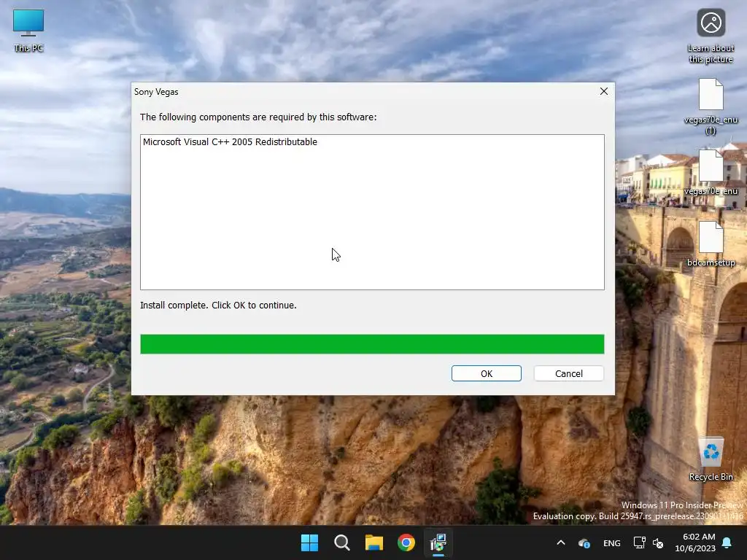Image resolution: width=747 pixels, height=560 pixels.
Task: Open Learn about this picture icon
Action: coord(711,36)
